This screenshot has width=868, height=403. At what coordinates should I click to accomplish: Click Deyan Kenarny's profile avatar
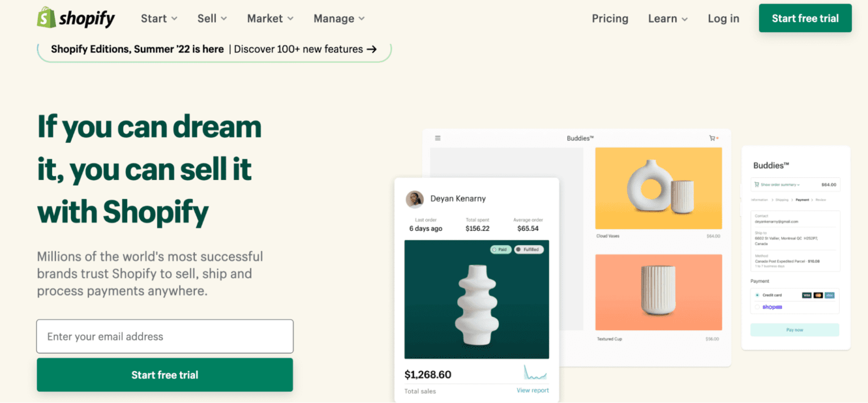[415, 199]
